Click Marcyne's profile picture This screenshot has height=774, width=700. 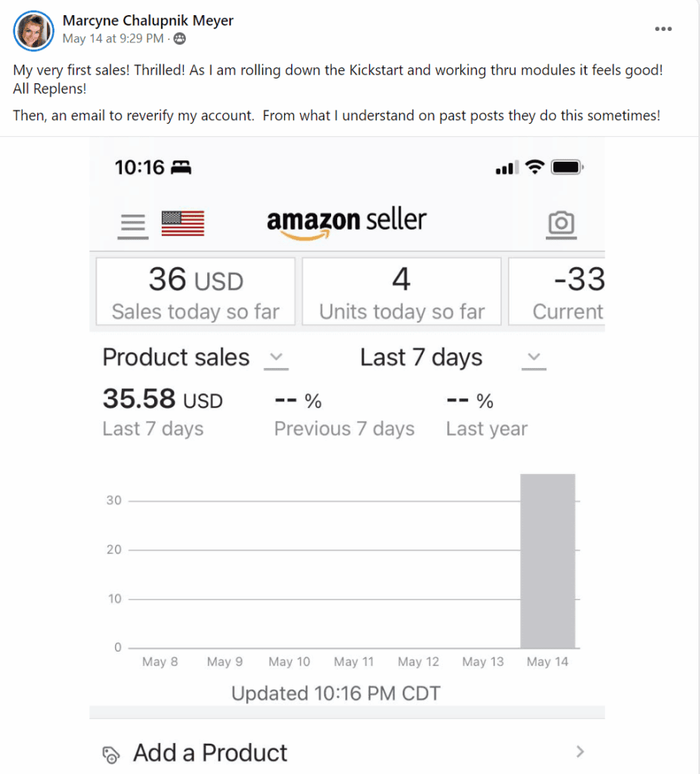tap(34, 30)
